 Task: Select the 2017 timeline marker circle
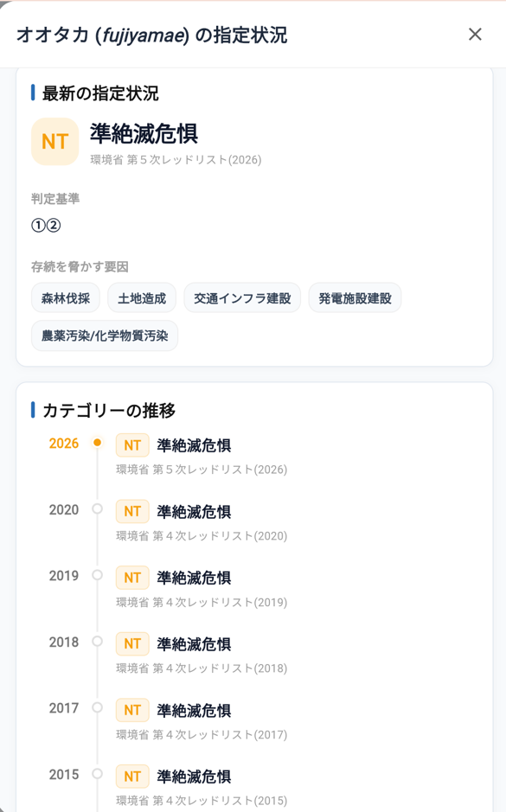click(x=97, y=707)
